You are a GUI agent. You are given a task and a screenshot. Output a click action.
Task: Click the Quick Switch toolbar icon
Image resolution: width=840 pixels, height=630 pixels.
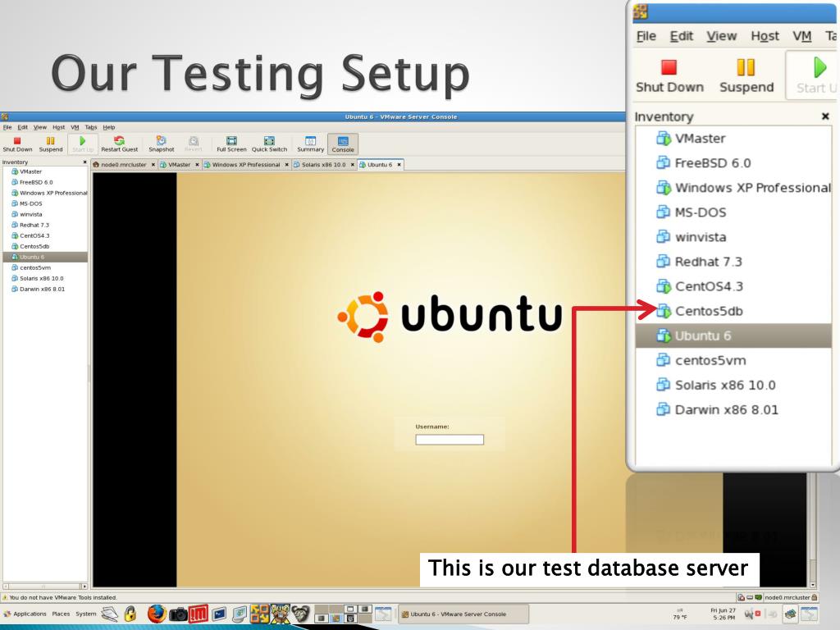pyautogui.click(x=269, y=144)
